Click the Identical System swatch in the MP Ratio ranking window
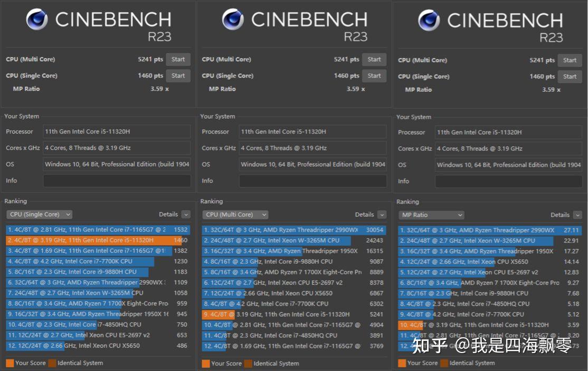Image resolution: width=588 pixels, height=371 pixels. [444, 363]
